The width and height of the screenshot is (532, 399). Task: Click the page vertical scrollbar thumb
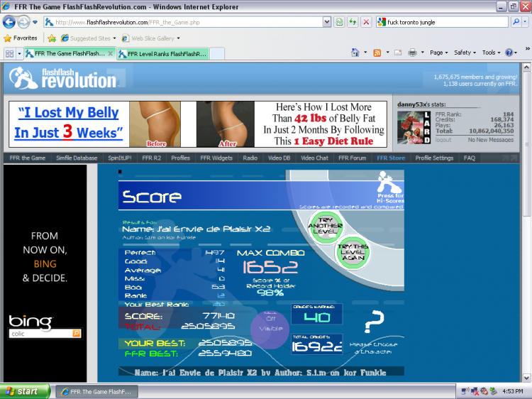[526, 143]
